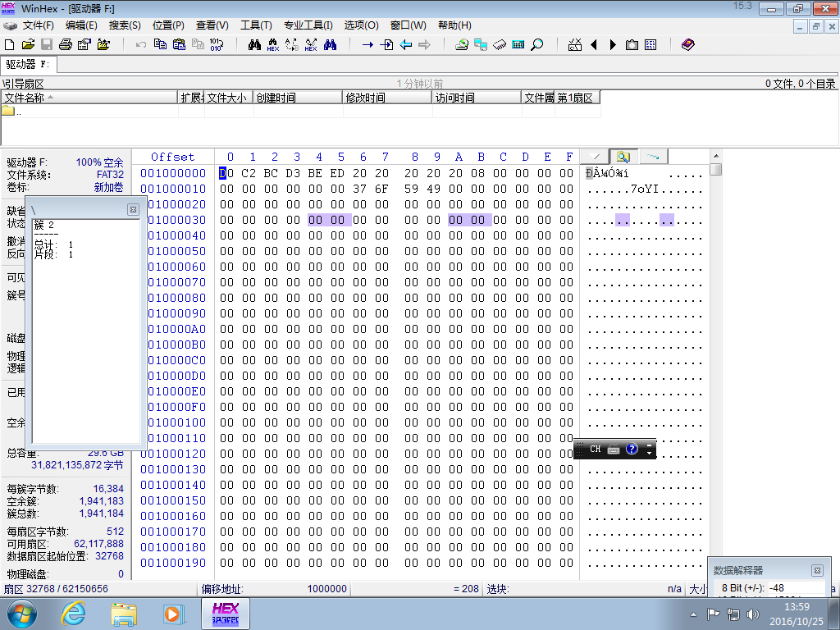Click the 8 Bit value -48 field

[x=796, y=587]
